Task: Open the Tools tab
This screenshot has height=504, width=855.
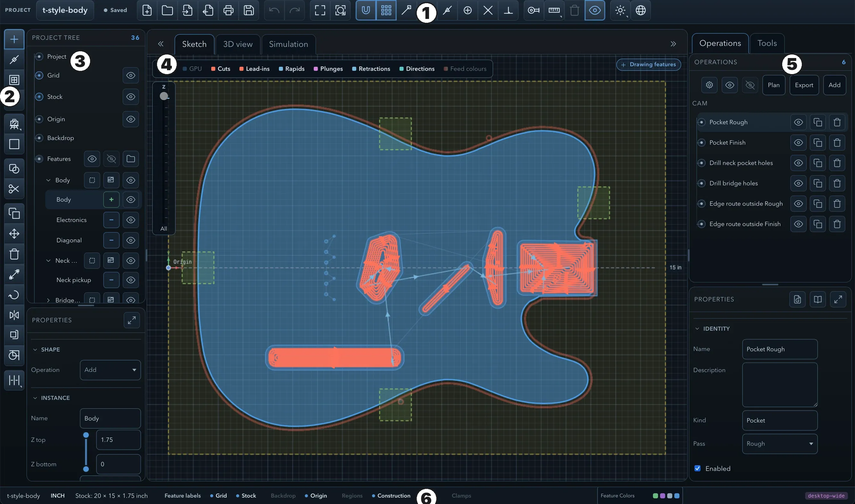Action: click(767, 43)
